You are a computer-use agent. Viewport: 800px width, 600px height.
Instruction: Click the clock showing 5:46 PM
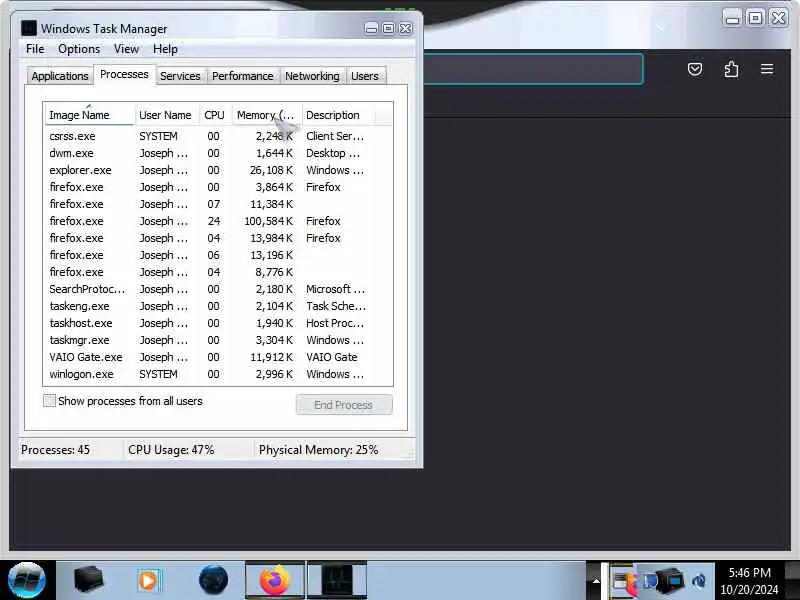click(x=749, y=581)
